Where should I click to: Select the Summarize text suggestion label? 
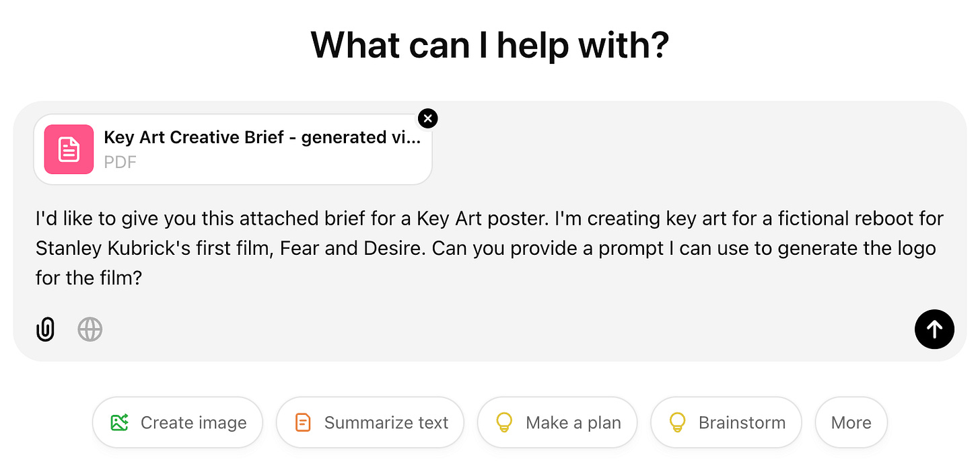click(386, 423)
